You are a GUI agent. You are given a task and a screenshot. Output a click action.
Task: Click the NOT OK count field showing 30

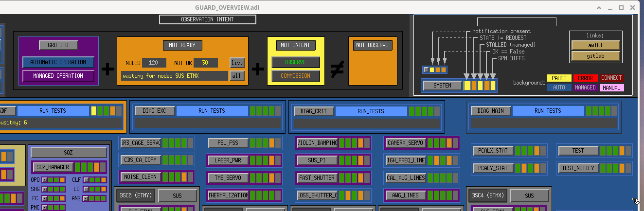(x=205, y=63)
